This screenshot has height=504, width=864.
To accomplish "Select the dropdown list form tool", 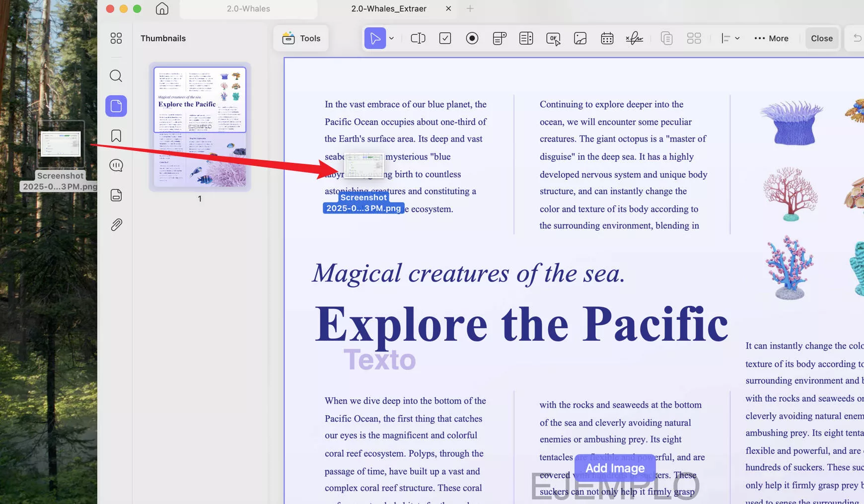I will (x=500, y=38).
